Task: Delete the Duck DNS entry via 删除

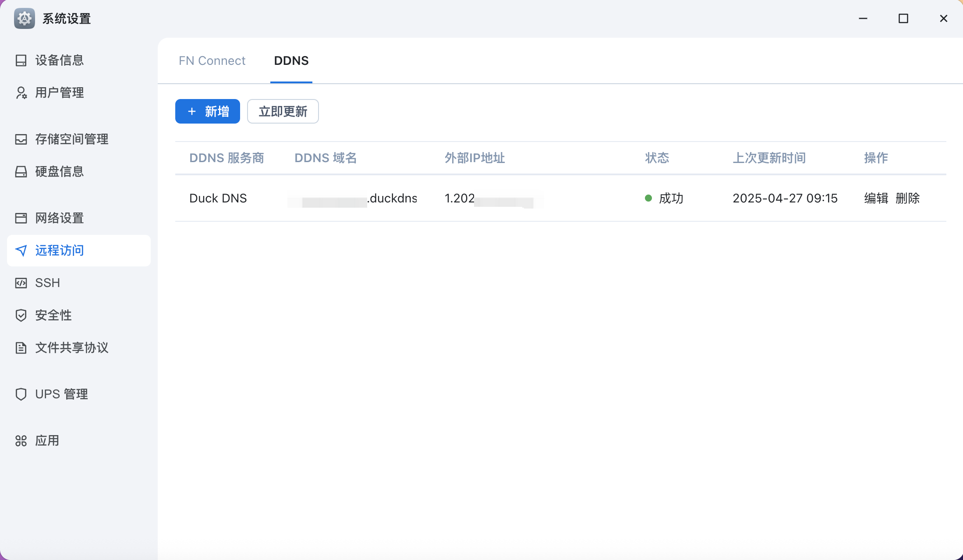Action: [908, 198]
